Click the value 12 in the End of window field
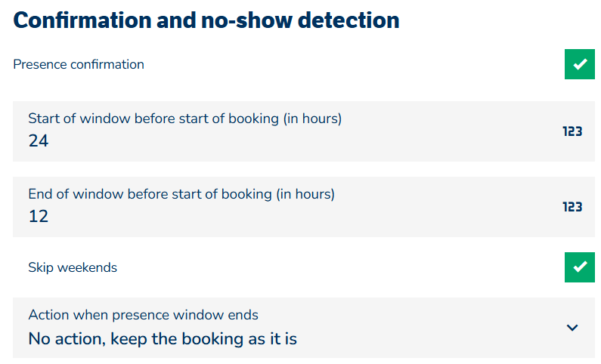The image size is (601, 364). coord(39,217)
